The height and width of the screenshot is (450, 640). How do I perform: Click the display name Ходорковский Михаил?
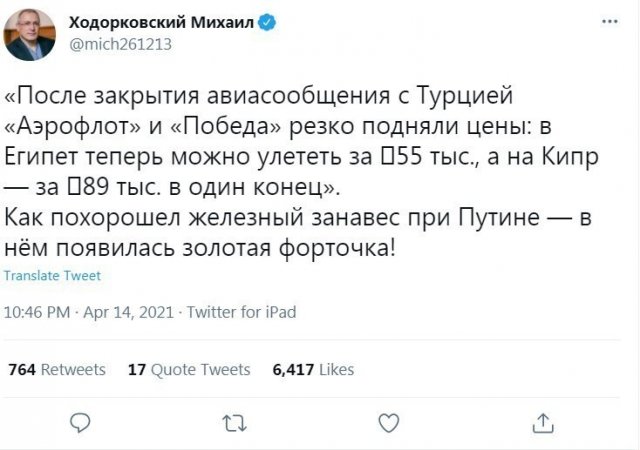point(161,21)
